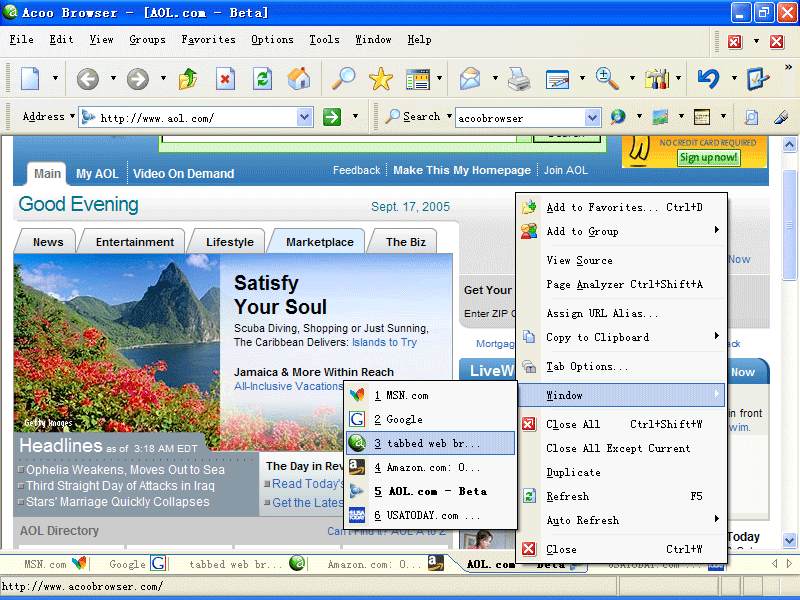The width and height of the screenshot is (800, 600).
Task: Click the blue Undo arrow icon
Action: pyautogui.click(x=708, y=79)
